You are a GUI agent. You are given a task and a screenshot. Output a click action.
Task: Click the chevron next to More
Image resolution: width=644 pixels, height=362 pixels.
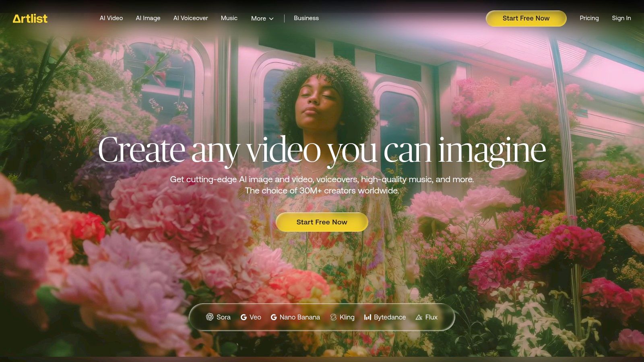click(271, 19)
